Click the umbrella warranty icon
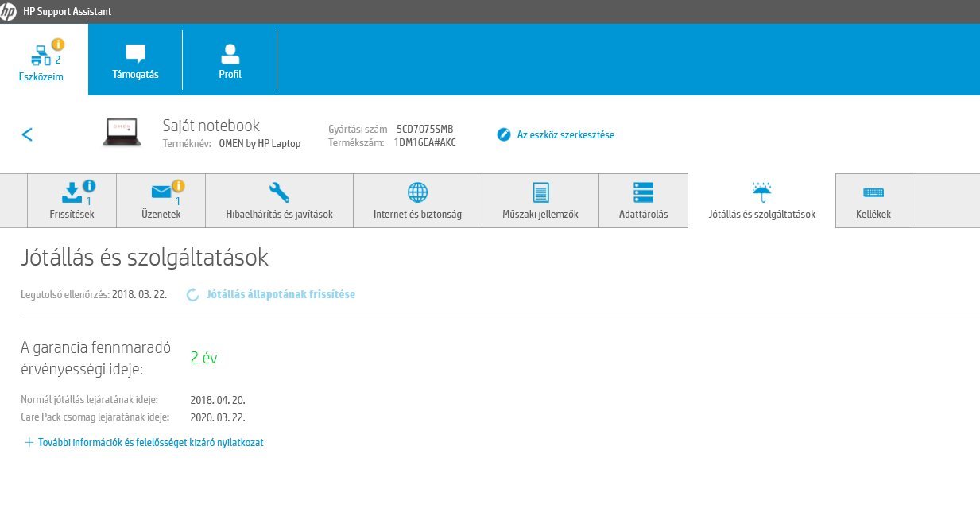Screen dimensions: 980x516 (761, 191)
